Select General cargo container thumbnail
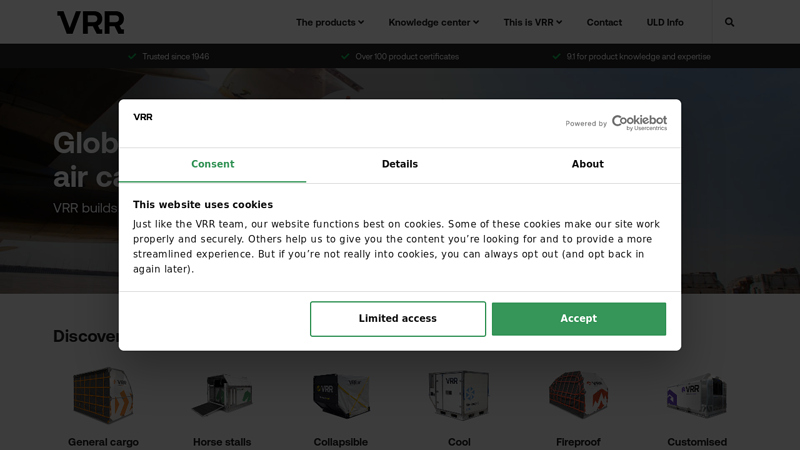800x450 pixels. tap(103, 395)
